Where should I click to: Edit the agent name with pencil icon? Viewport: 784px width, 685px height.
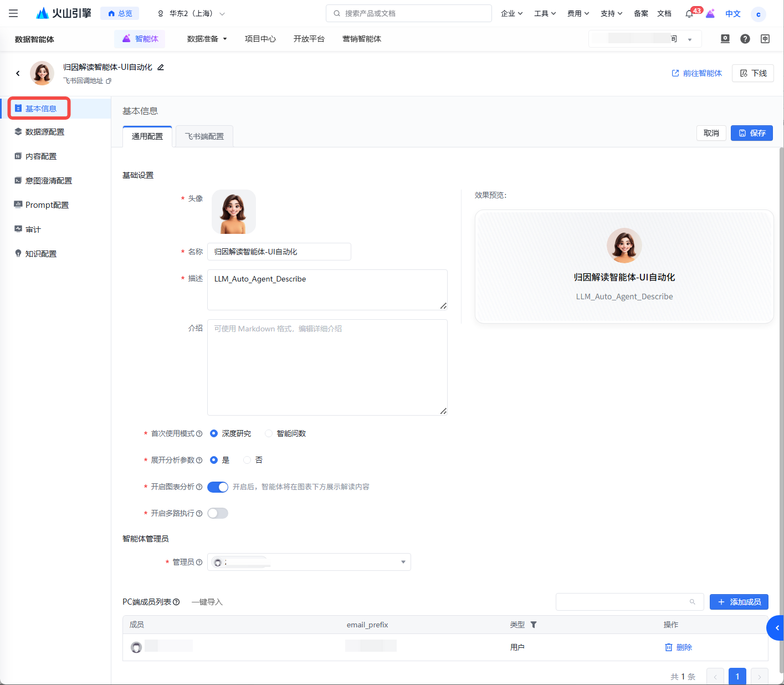(x=161, y=67)
